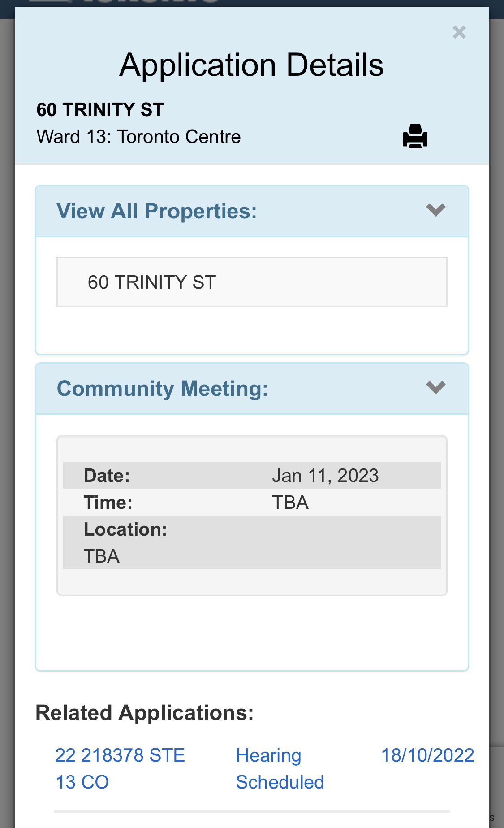Click the Hearing Scheduled status link
Image resolution: width=504 pixels, height=828 pixels.
280,768
